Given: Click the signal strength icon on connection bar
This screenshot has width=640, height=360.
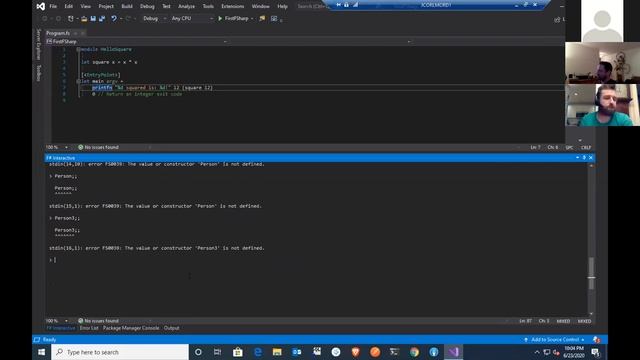Looking at the screenshot, I should (355, 5).
